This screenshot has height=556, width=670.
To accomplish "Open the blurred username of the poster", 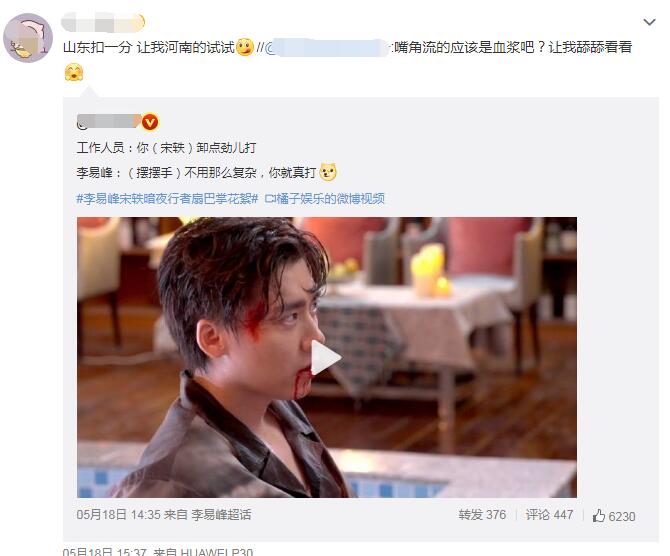I will 103,23.
